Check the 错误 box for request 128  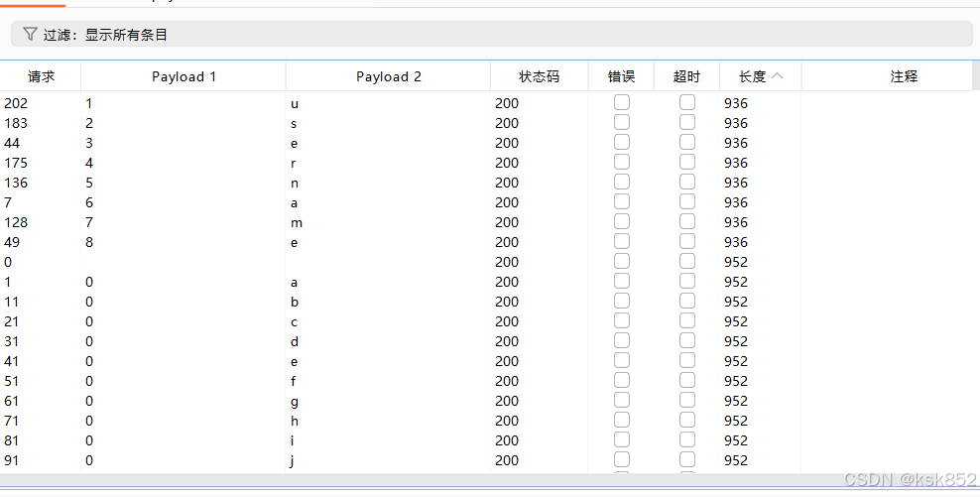(621, 222)
